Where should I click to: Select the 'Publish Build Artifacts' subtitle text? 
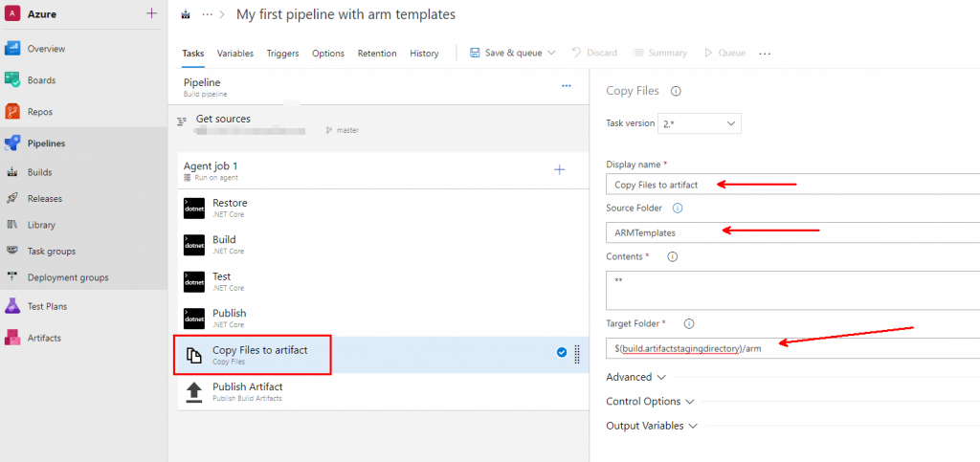pos(247,398)
